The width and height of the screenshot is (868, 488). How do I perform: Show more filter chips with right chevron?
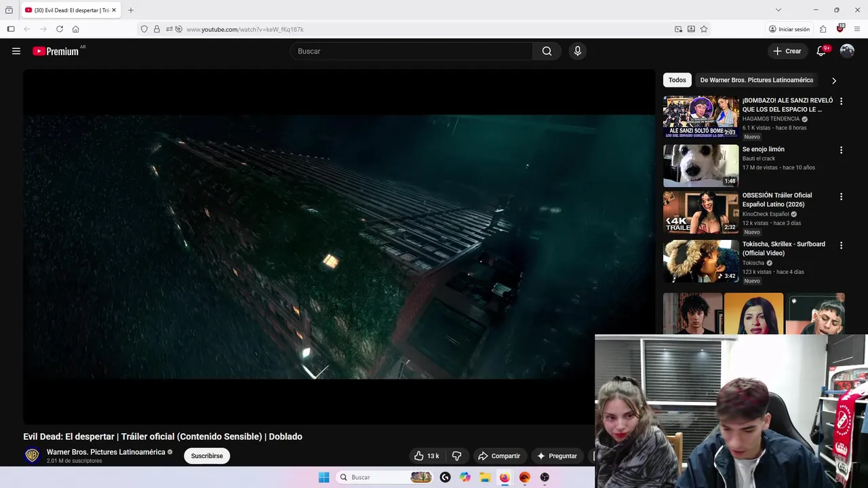coord(834,80)
